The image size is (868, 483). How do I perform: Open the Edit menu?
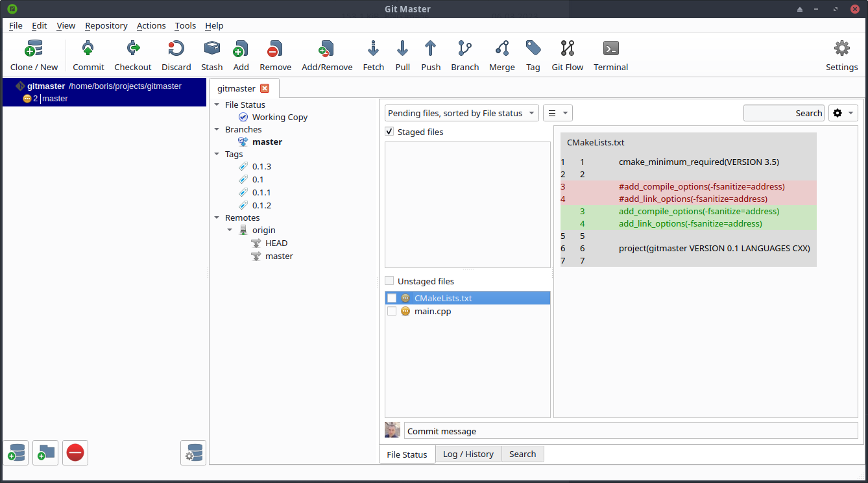[40, 25]
